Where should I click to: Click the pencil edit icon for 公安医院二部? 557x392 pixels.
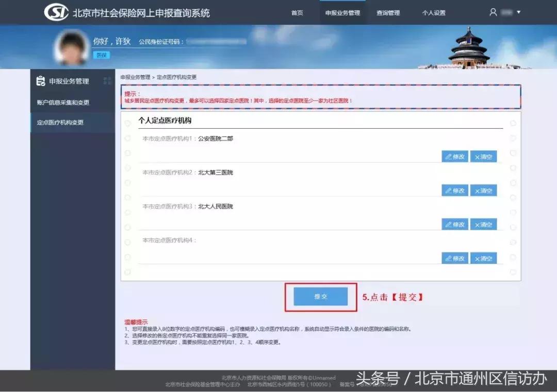tap(449, 156)
